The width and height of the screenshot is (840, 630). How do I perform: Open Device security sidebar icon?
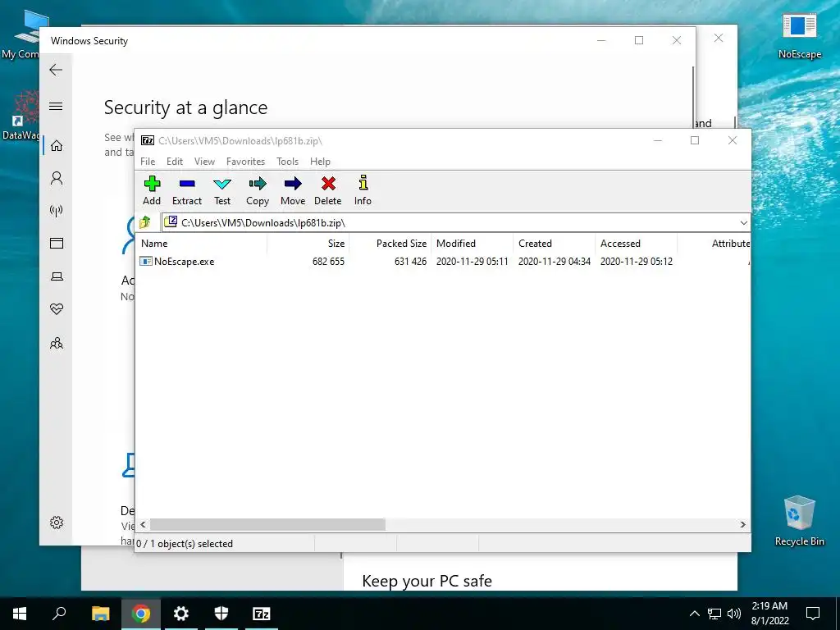pos(57,276)
